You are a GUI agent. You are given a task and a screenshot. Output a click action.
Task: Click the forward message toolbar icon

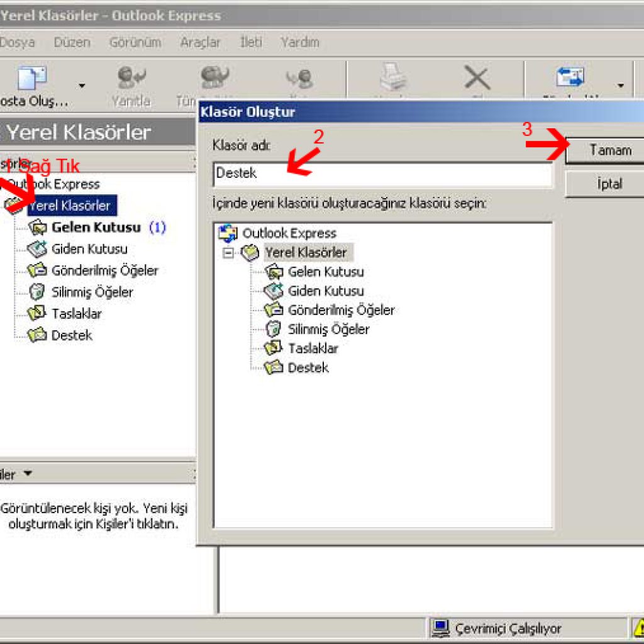click(x=300, y=79)
